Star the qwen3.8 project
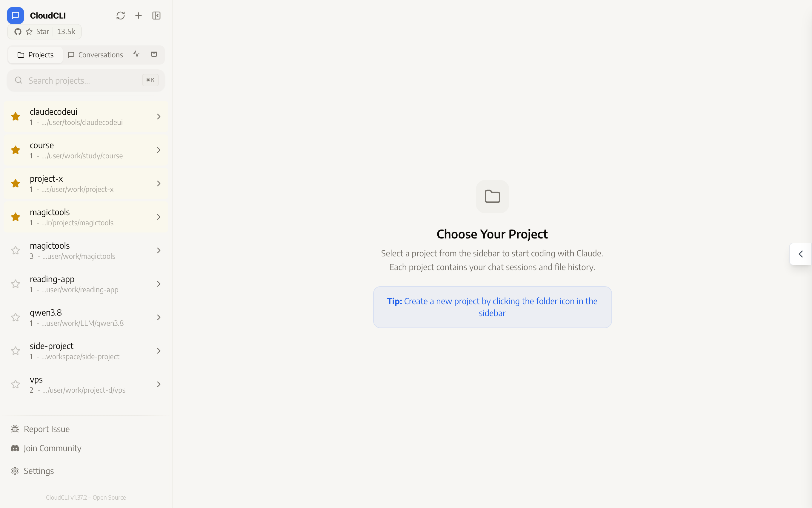Image resolution: width=812 pixels, height=508 pixels. click(16, 317)
